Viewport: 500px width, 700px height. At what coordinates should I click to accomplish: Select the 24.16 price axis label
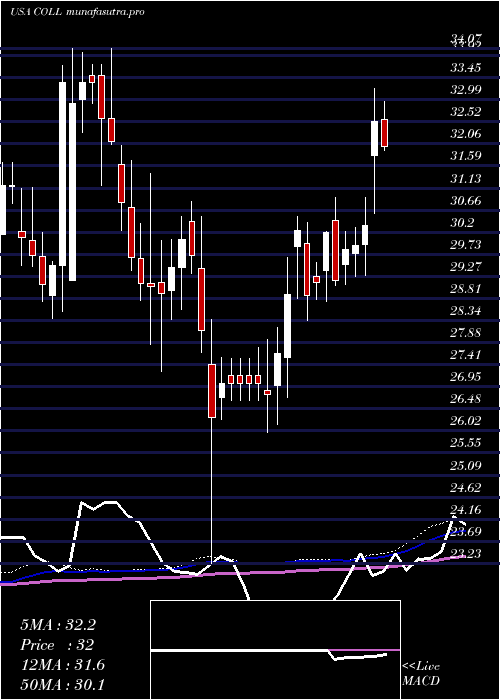point(466,509)
